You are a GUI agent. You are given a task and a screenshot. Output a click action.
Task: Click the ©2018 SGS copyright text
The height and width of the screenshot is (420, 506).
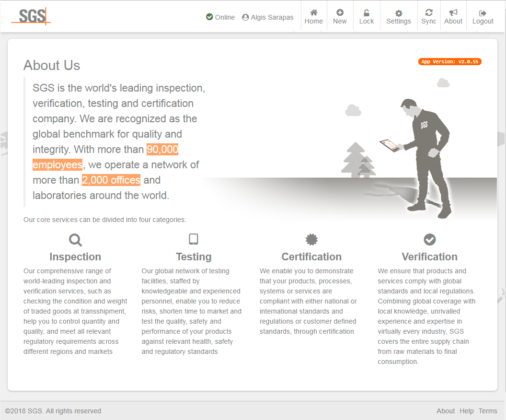[53, 411]
